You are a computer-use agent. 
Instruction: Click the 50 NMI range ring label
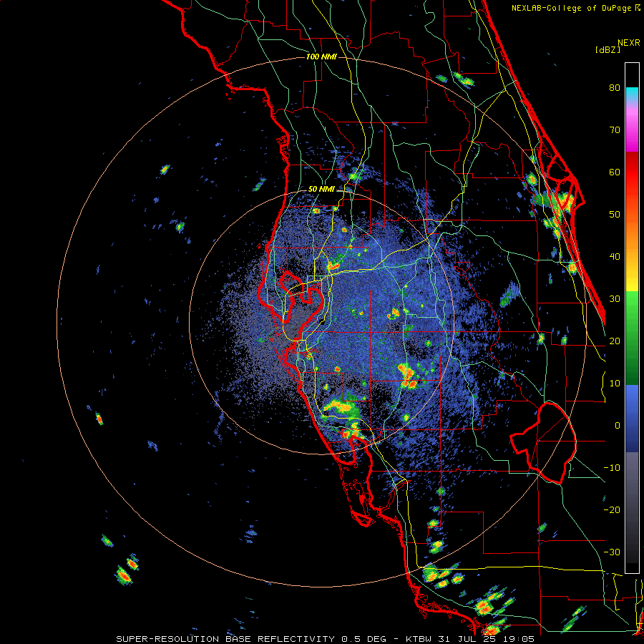tap(321, 190)
